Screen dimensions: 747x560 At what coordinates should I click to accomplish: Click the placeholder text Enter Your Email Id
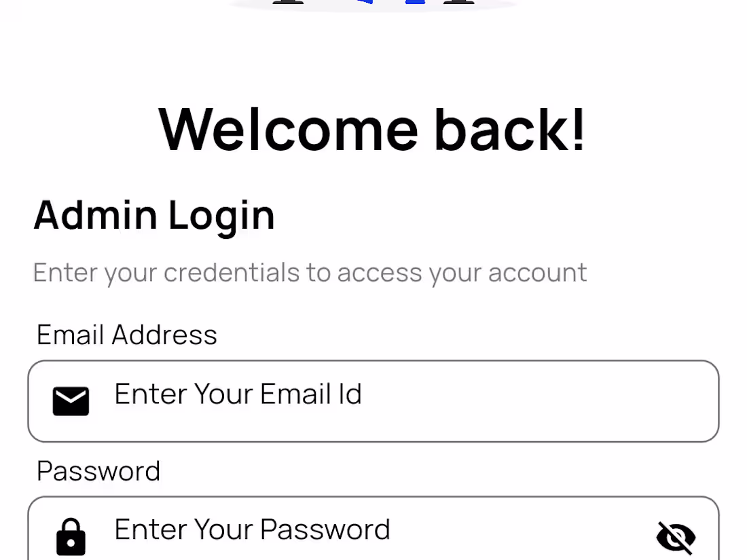pos(238,394)
